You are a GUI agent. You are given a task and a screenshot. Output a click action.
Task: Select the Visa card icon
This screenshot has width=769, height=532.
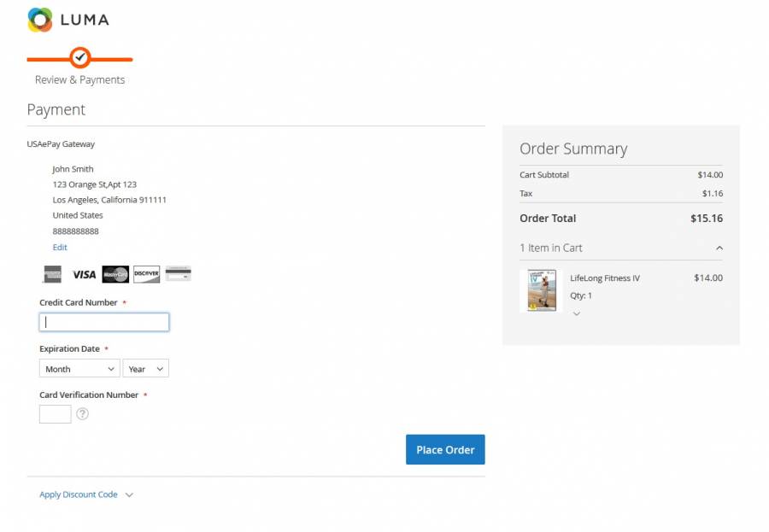84,274
